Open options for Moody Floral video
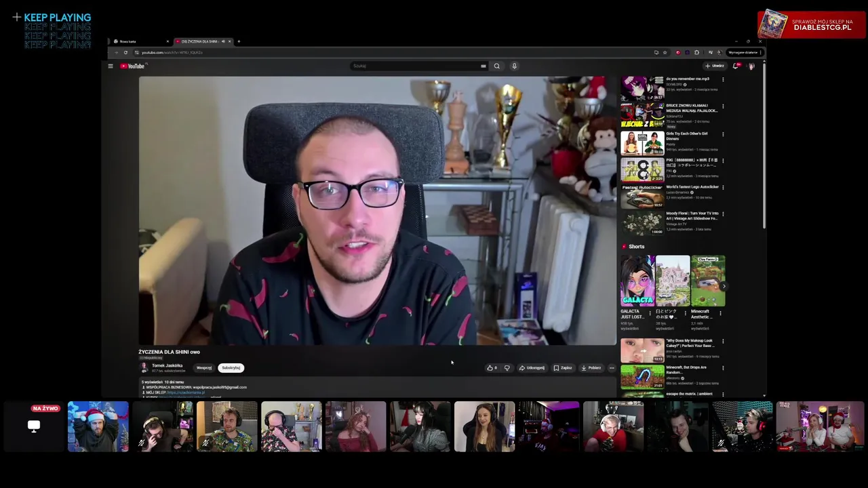 click(x=723, y=214)
